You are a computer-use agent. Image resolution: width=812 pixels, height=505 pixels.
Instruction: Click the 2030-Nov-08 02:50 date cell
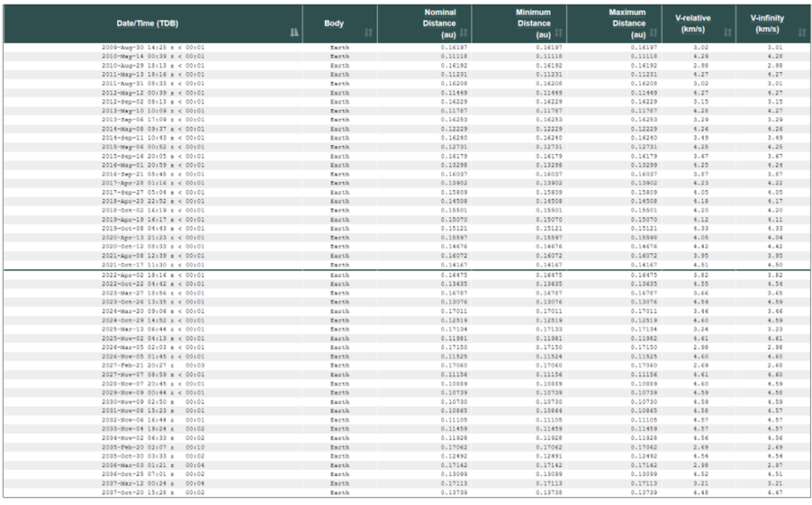point(153,403)
